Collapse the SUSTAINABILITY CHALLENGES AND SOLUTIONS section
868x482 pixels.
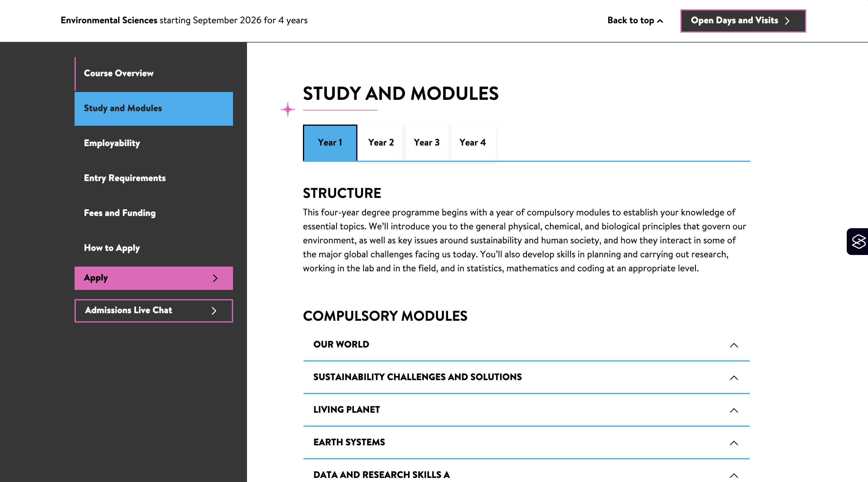point(733,378)
